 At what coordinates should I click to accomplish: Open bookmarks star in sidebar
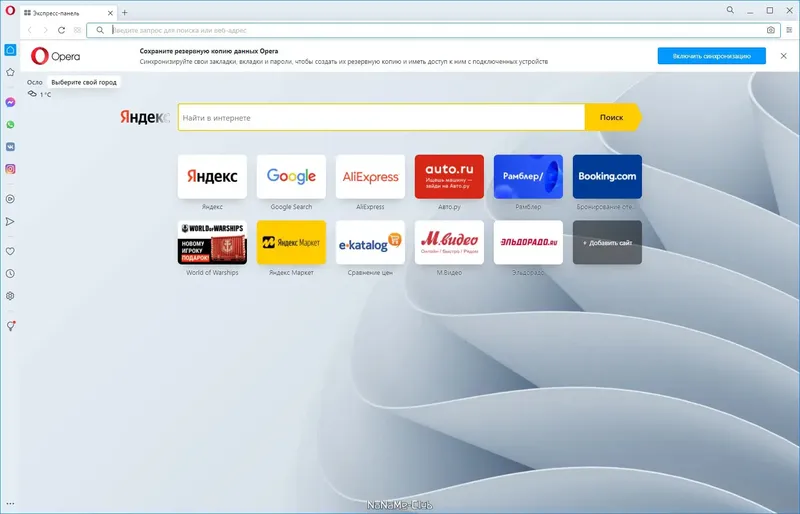[10, 72]
